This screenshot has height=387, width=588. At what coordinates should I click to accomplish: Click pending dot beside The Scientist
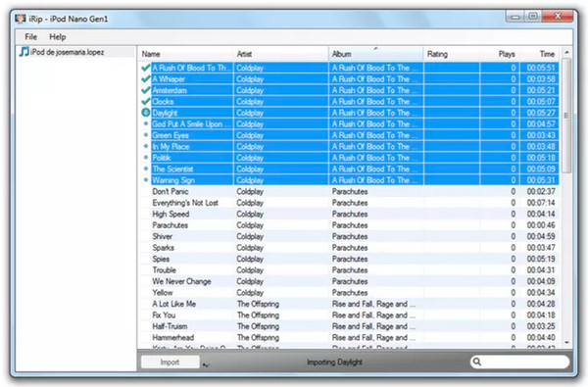point(146,169)
